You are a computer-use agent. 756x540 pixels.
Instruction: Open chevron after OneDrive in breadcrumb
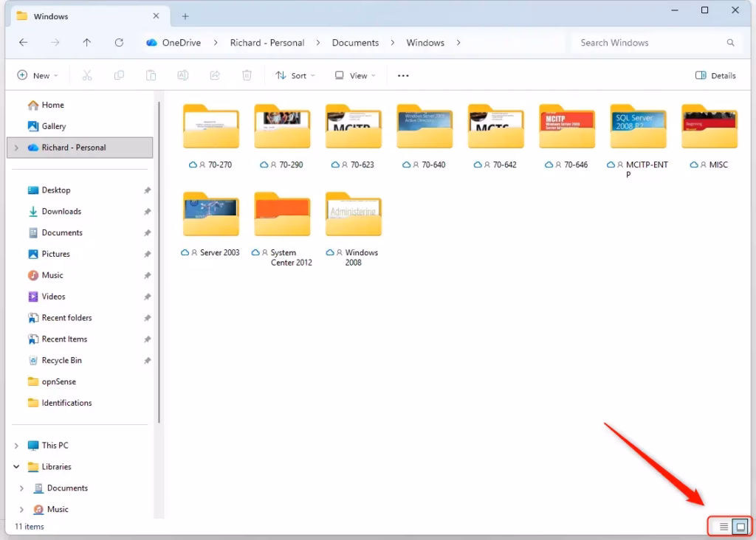coord(216,42)
